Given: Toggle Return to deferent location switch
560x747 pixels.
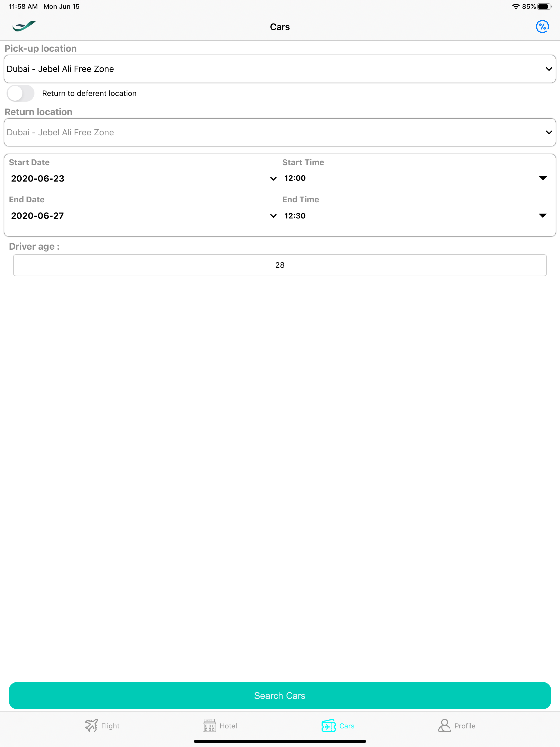Looking at the screenshot, I should tap(21, 94).
